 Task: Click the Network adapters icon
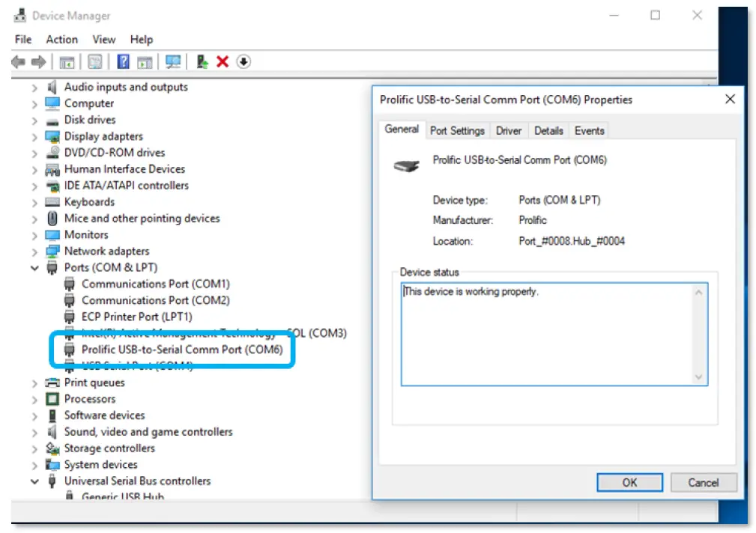click(x=52, y=251)
